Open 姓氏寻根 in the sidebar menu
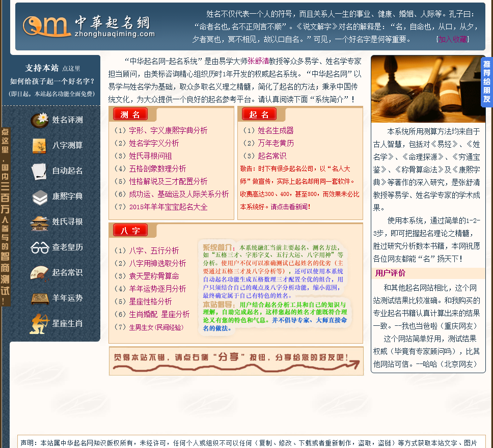Screen dimensions: 493x448 [67, 222]
